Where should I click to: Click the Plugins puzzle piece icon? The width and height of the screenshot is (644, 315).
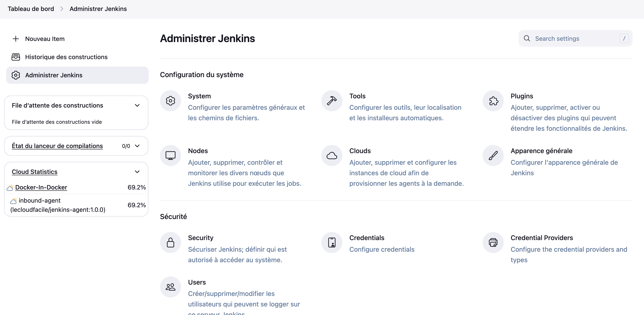(493, 101)
